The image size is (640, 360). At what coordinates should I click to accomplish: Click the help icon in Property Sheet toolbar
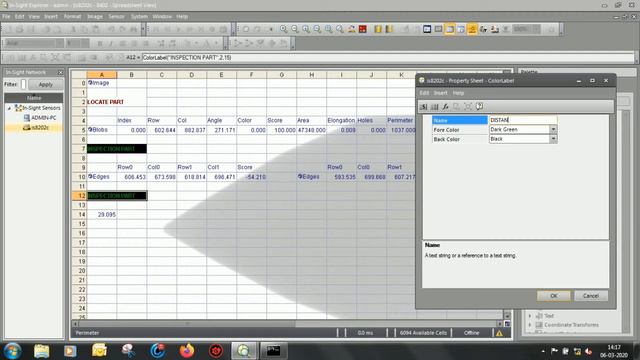[x=480, y=107]
